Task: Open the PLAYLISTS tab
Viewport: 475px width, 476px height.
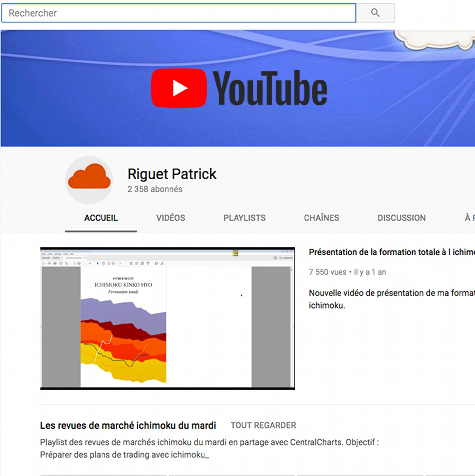Action: 244,218
